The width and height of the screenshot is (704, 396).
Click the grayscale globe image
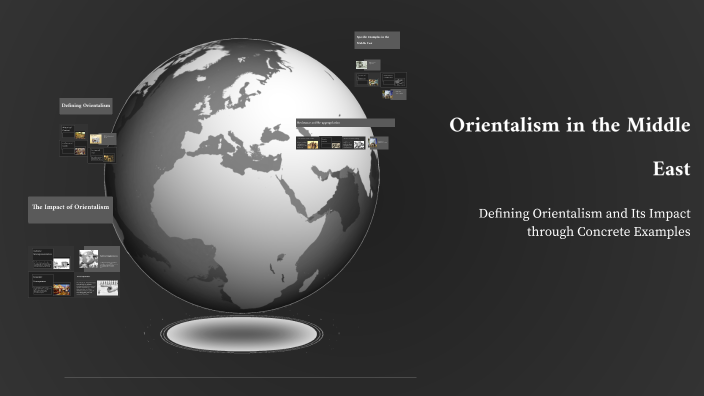click(242, 175)
